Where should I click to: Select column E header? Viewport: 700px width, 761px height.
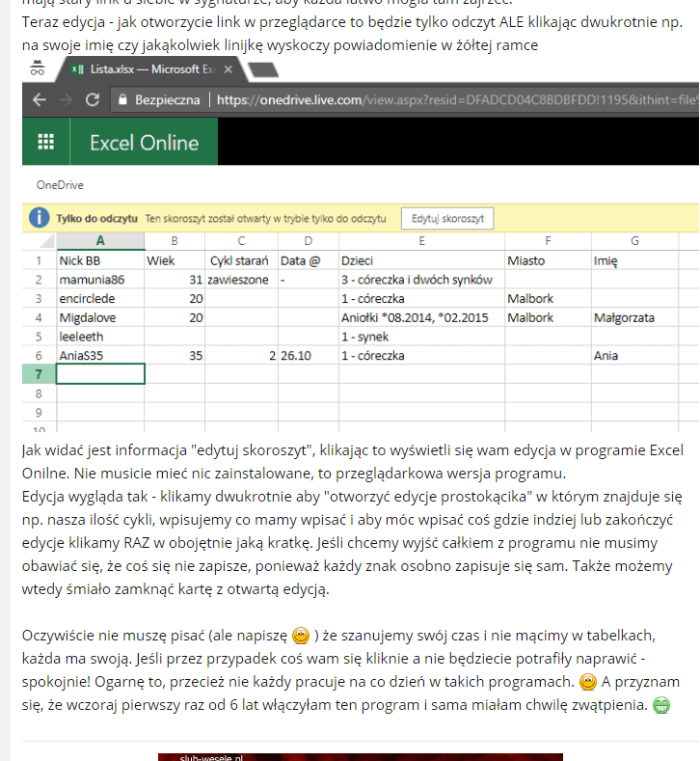(x=421, y=241)
